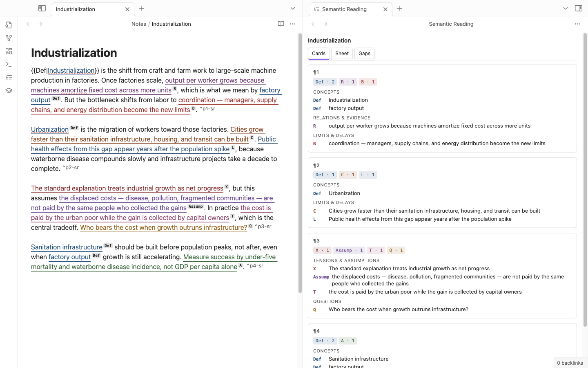Click the ¶1 card heading
The image size is (588, 368).
click(316, 72)
